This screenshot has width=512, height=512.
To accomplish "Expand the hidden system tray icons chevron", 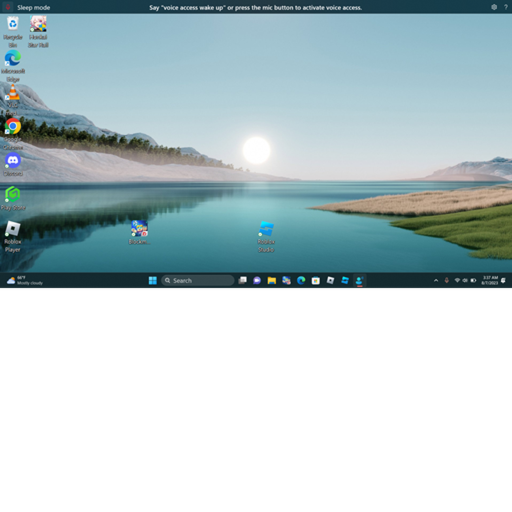I will coord(436,280).
